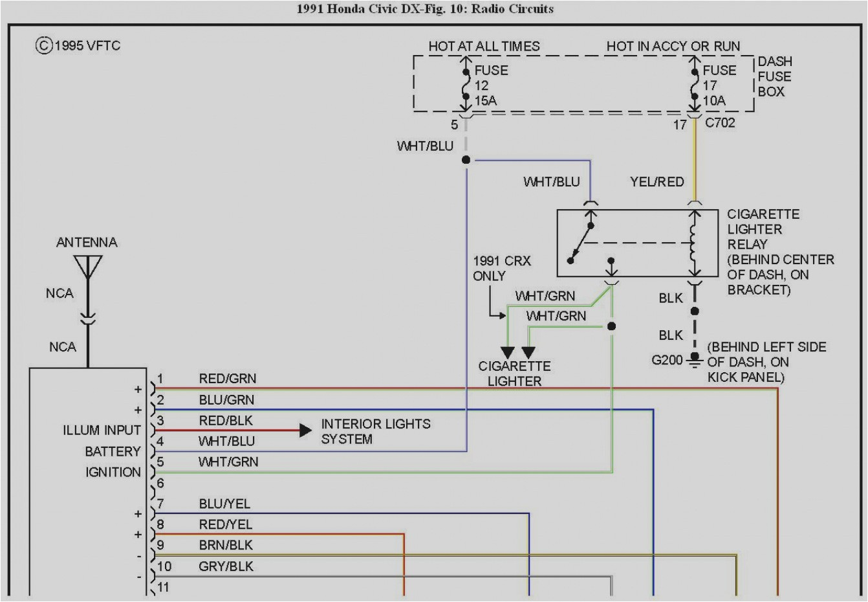Select the WHT/GRN splice dot
The width and height of the screenshot is (868, 602).
612,326
